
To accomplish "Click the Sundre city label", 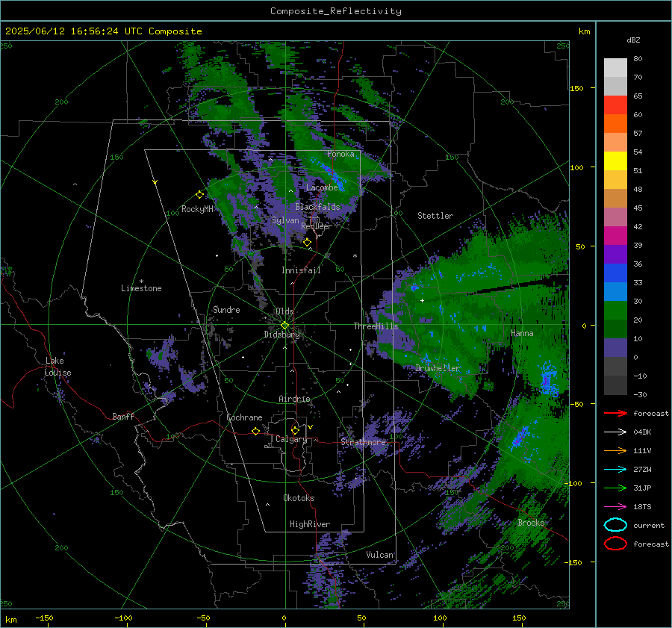I will [226, 309].
